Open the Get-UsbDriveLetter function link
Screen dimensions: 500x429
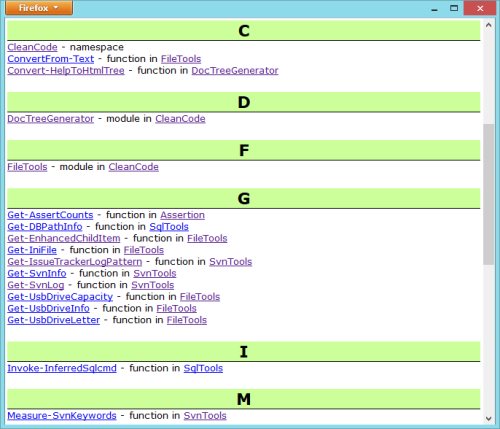[54, 320]
